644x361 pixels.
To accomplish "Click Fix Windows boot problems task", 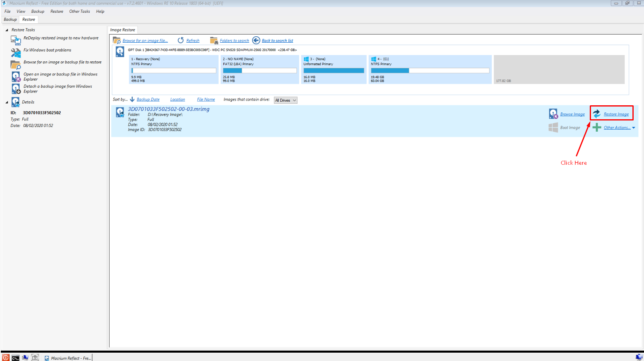I will coord(47,50).
